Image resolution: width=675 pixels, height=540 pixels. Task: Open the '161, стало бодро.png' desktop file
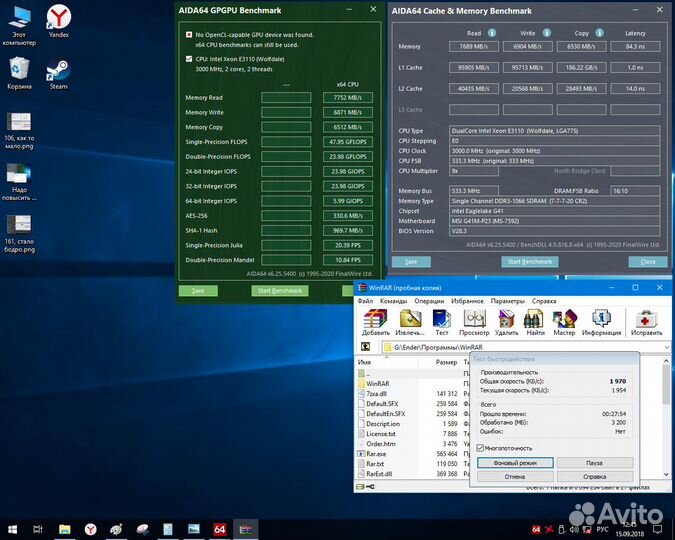coord(19,233)
